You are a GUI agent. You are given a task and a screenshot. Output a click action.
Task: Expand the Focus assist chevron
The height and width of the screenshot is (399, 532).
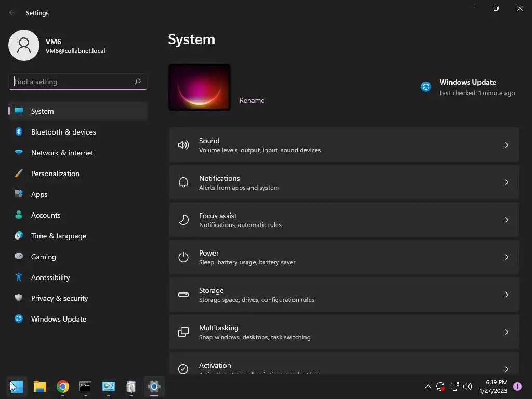(506, 220)
